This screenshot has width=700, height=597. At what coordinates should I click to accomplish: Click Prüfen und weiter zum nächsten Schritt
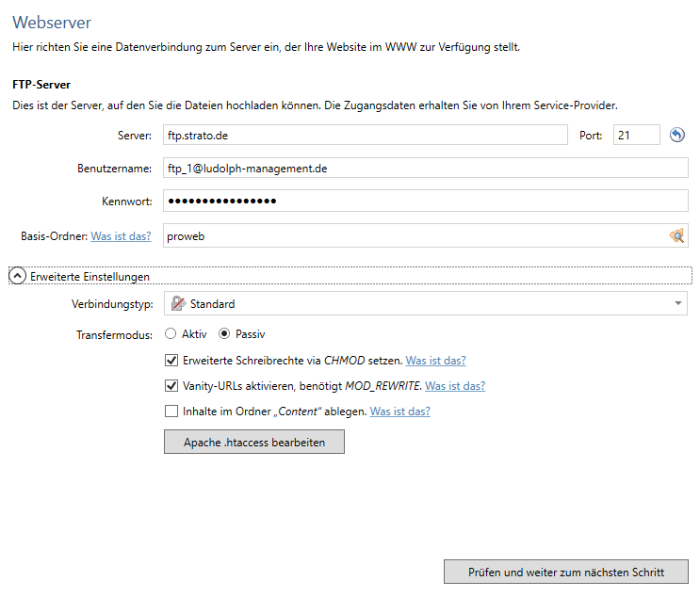coord(565,572)
